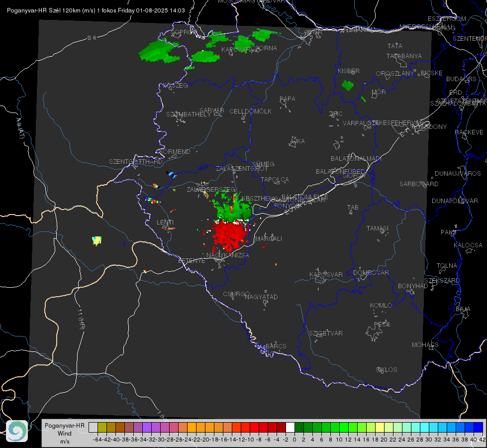The height and width of the screenshot is (448, 487).
Task: Click the LENTI city label
Action: (x=165, y=223)
